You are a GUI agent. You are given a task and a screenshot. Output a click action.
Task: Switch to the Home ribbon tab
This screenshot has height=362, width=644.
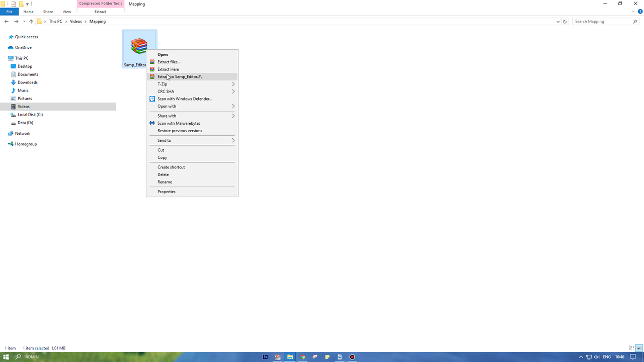[x=29, y=12]
